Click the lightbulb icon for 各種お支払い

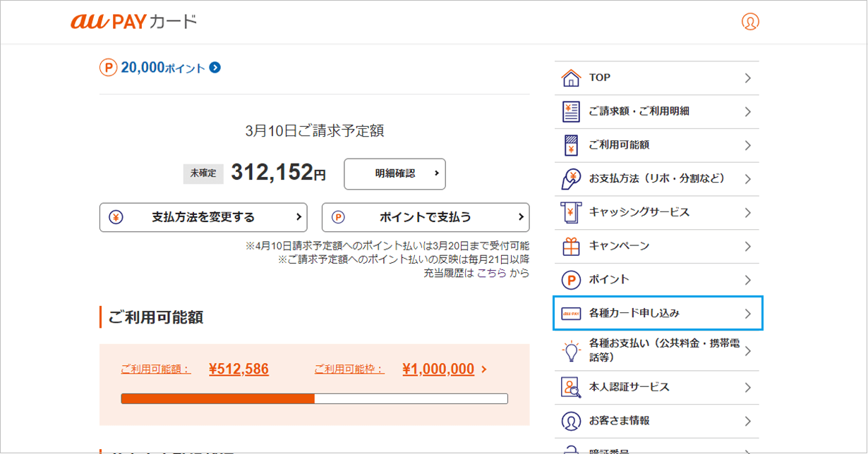point(570,351)
